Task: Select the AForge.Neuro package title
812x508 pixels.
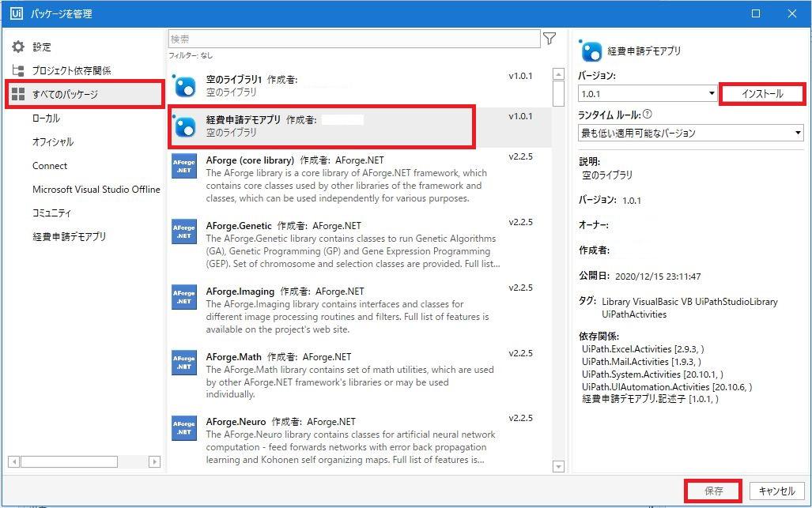Action: click(x=236, y=422)
